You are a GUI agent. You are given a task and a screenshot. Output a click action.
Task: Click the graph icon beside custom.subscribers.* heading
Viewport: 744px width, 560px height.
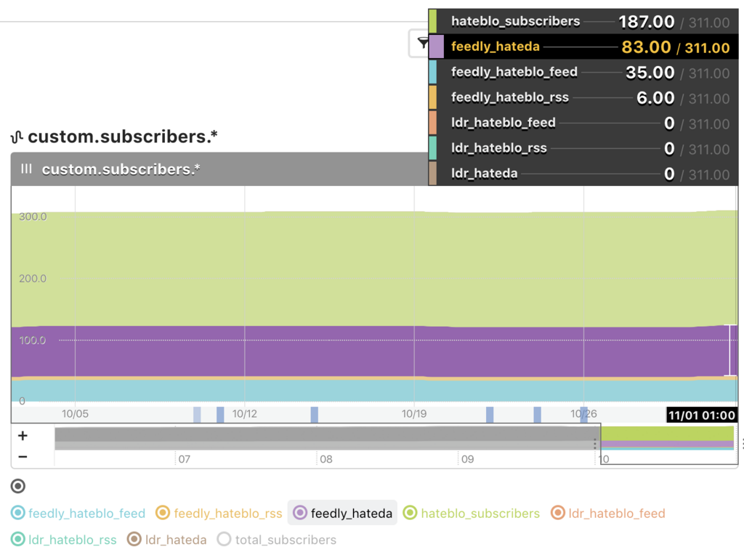pos(17,137)
